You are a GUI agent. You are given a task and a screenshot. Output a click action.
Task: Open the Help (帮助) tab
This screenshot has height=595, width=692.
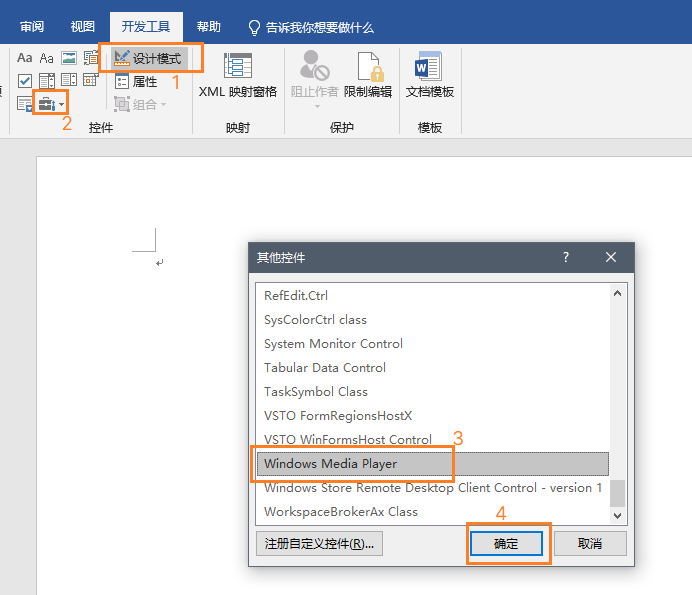[209, 27]
